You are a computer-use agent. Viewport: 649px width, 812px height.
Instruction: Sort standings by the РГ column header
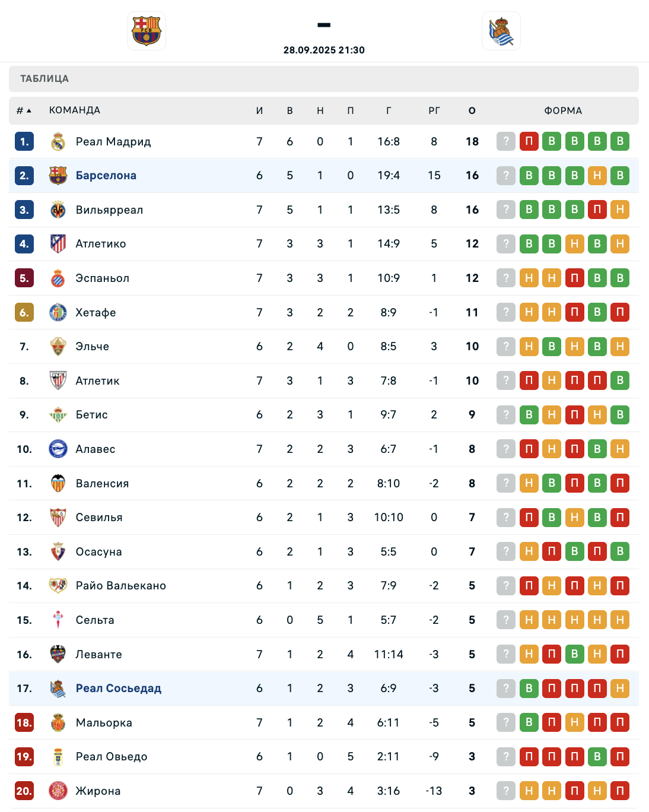(x=434, y=110)
